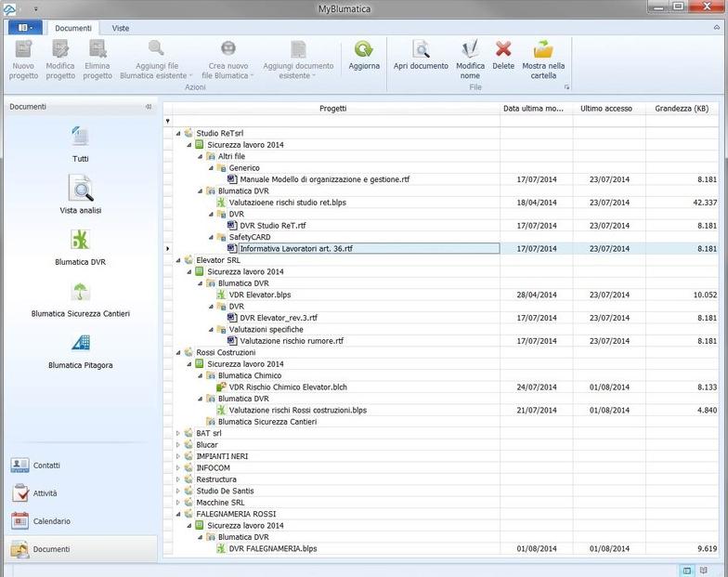This screenshot has height=577, width=728.
Task: Switch to the Viste ribbon tab
Action: point(121,28)
